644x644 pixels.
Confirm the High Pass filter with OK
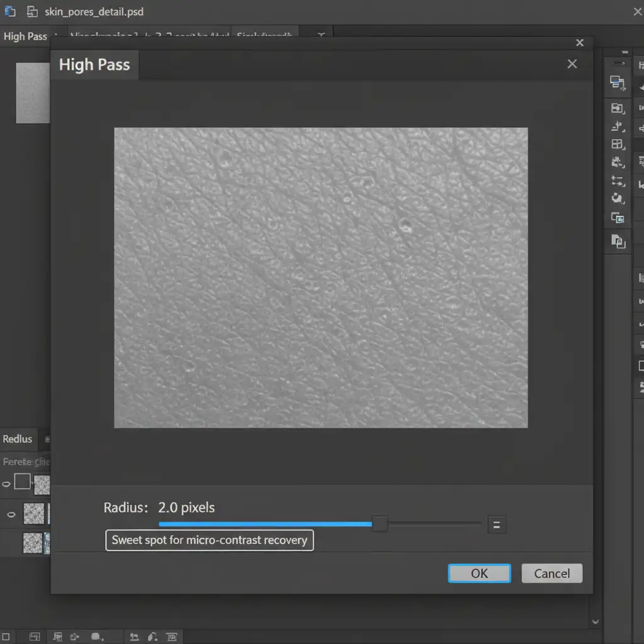point(479,573)
